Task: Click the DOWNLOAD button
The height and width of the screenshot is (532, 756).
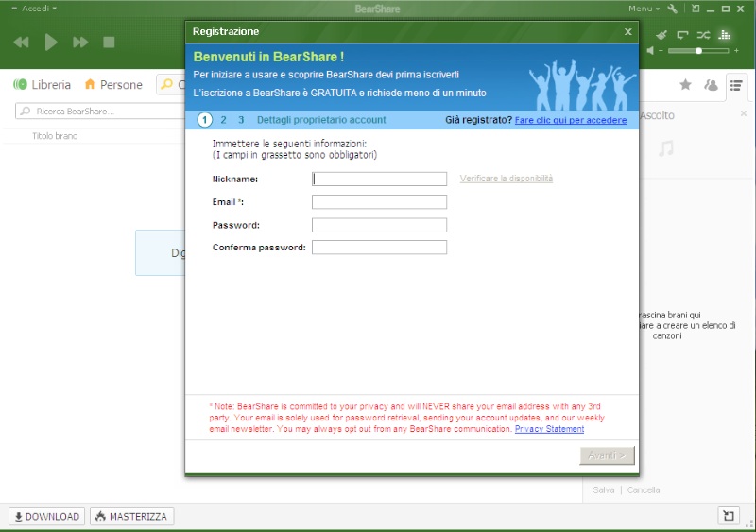Action: tap(46, 517)
